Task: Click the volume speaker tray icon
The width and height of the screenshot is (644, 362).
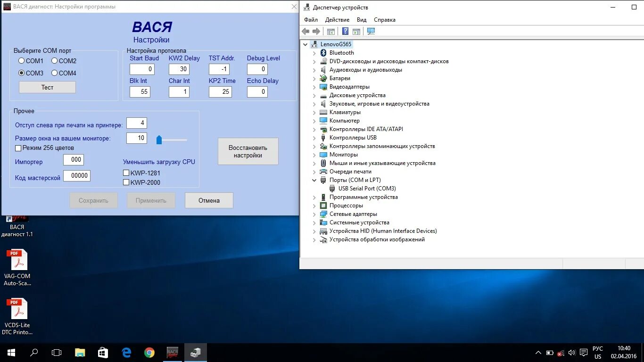Action: click(572, 353)
